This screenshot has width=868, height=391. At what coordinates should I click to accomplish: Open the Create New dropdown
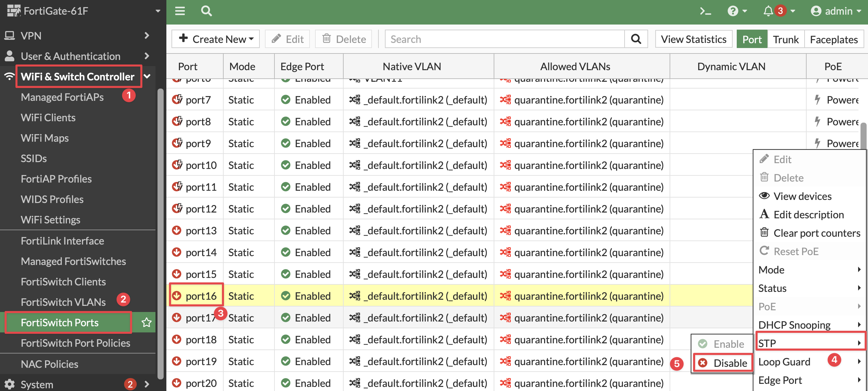click(215, 39)
